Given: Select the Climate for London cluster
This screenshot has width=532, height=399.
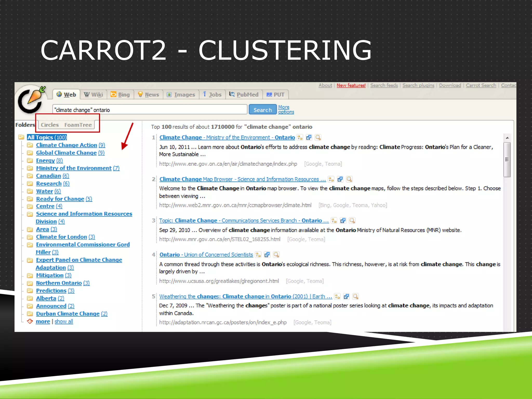Looking at the screenshot, I should (x=65, y=237).
